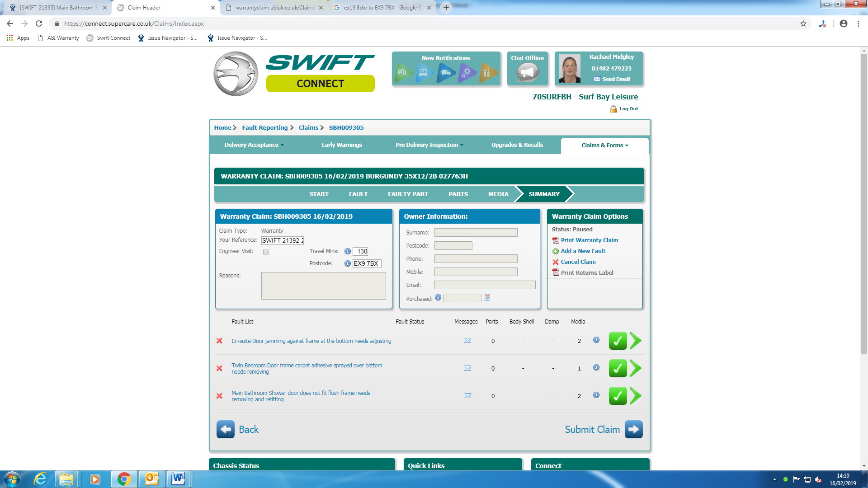Toggle the Engineer Visit checkbox

coord(266,252)
